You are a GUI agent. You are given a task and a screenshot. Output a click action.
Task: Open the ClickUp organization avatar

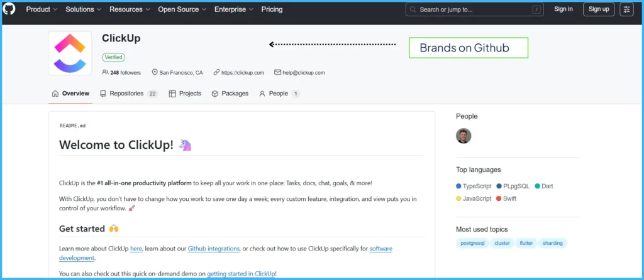(x=70, y=53)
